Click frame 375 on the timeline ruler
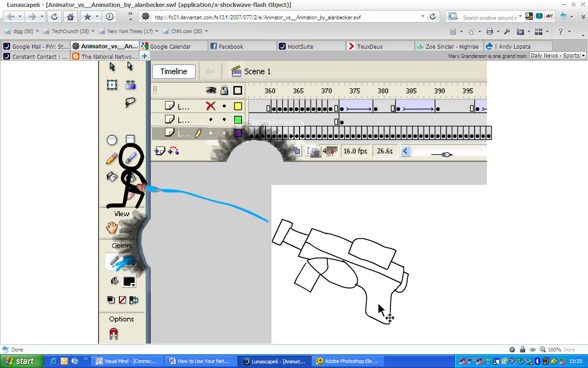 355,91
